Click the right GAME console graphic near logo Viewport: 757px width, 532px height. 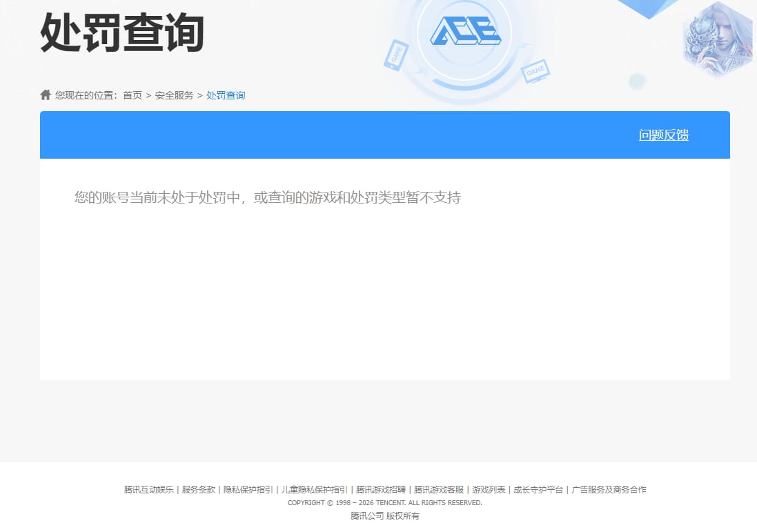pos(537,71)
